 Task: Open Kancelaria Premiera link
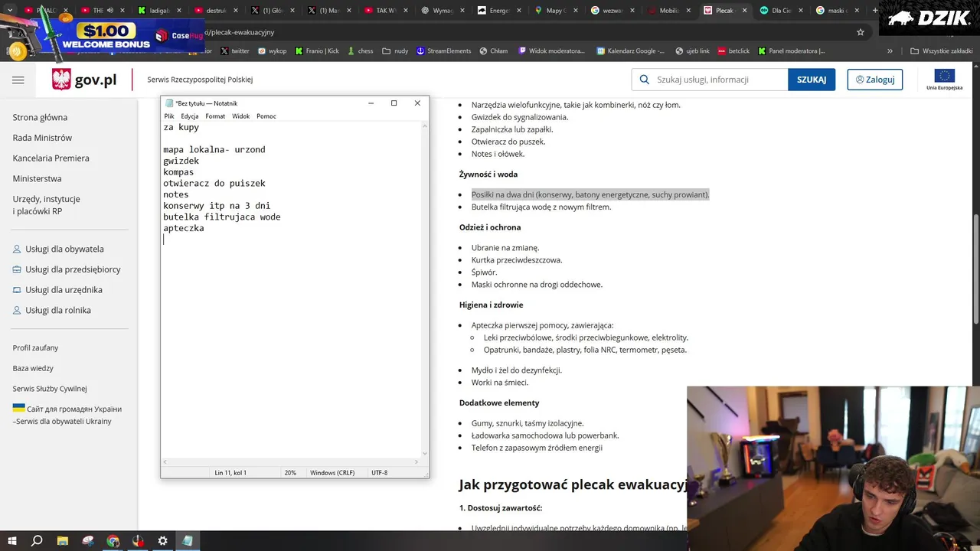pos(51,158)
